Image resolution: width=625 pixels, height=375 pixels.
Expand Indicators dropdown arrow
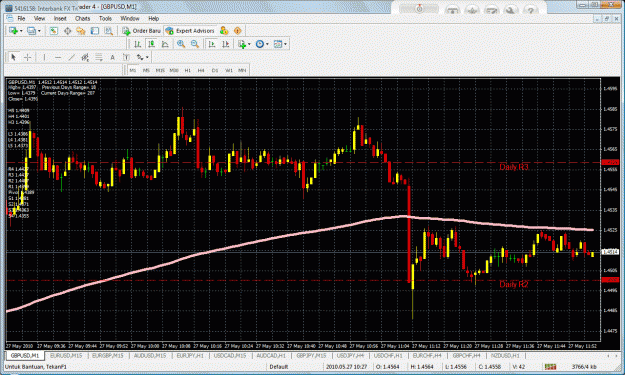click(249, 44)
